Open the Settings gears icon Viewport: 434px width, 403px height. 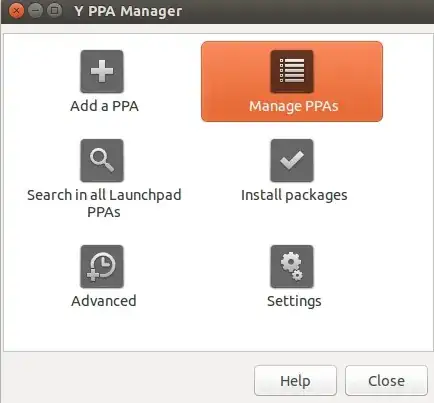pos(292,267)
